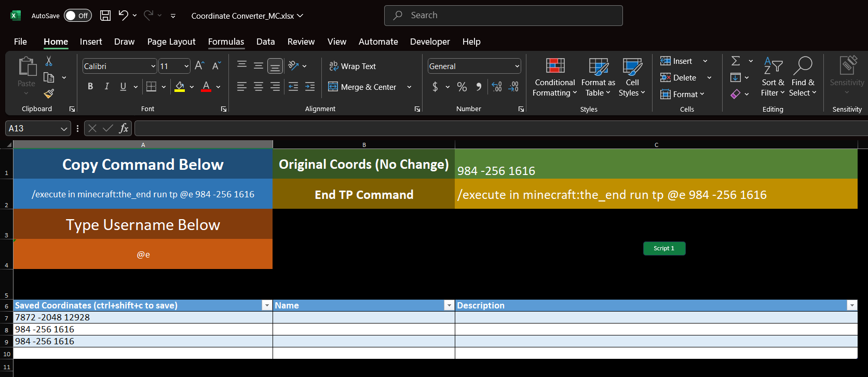Open the Description column filter dropdown

click(852, 305)
